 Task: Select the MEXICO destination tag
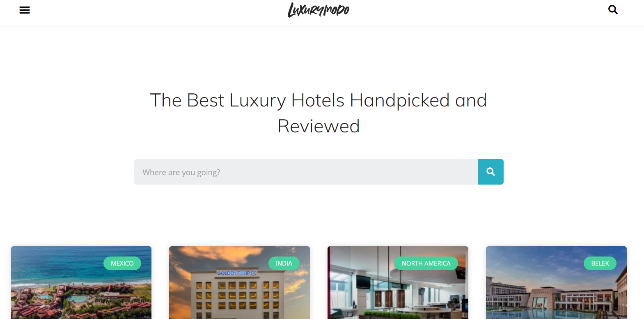122,263
